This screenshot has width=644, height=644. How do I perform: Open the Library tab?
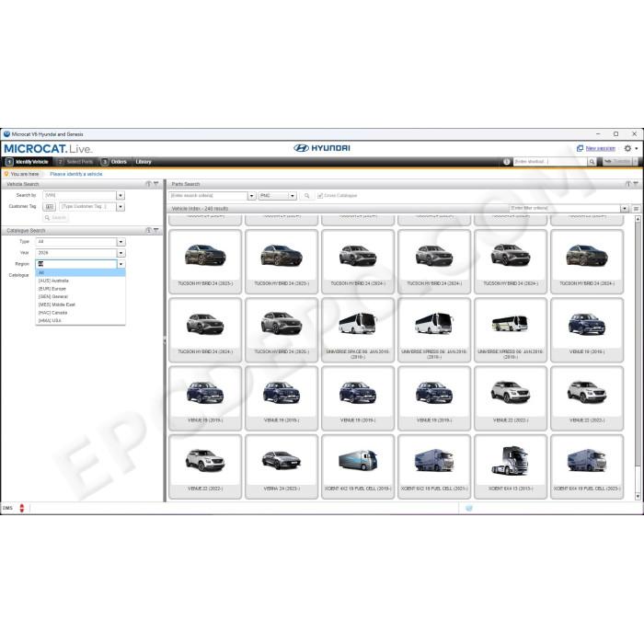(144, 162)
